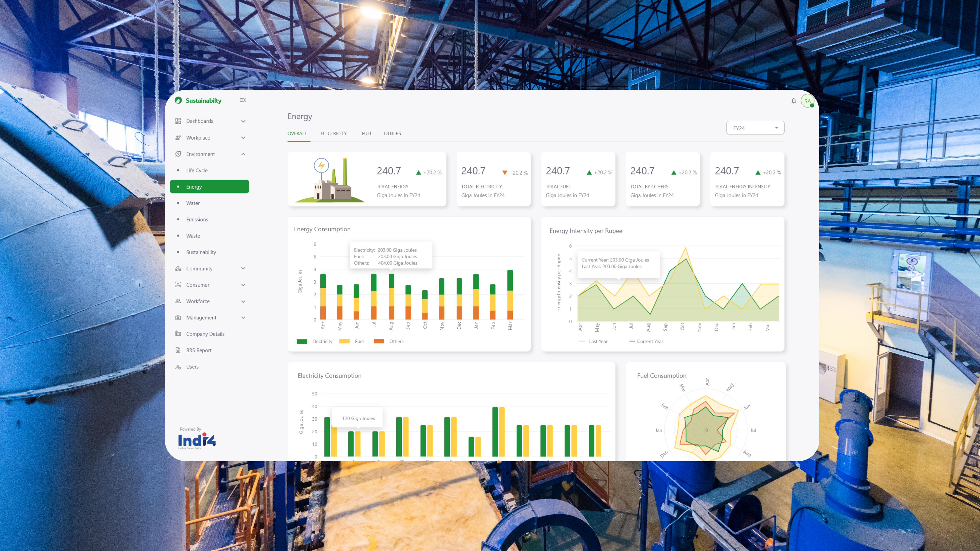
Task: Click the Users sidebar icon
Action: coord(178,367)
